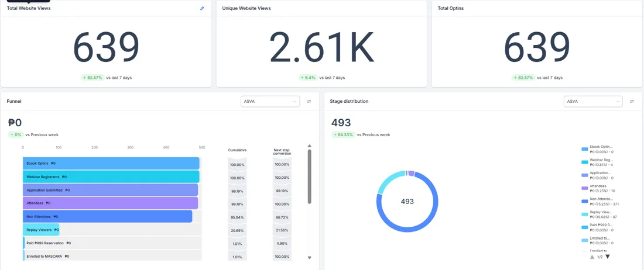Click the 95.94% cumulative value

click(x=237, y=217)
